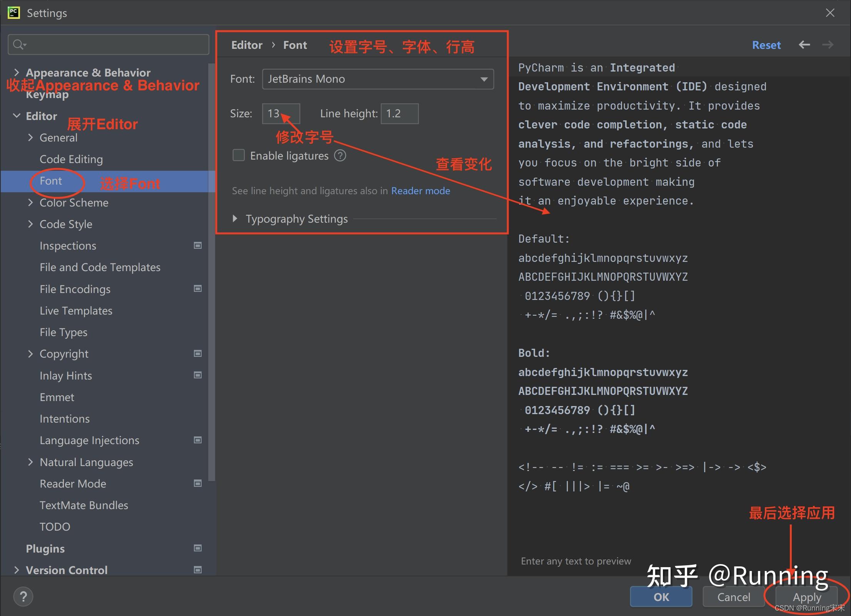
Task: Open the help question mark at bottom left
Action: (x=23, y=596)
